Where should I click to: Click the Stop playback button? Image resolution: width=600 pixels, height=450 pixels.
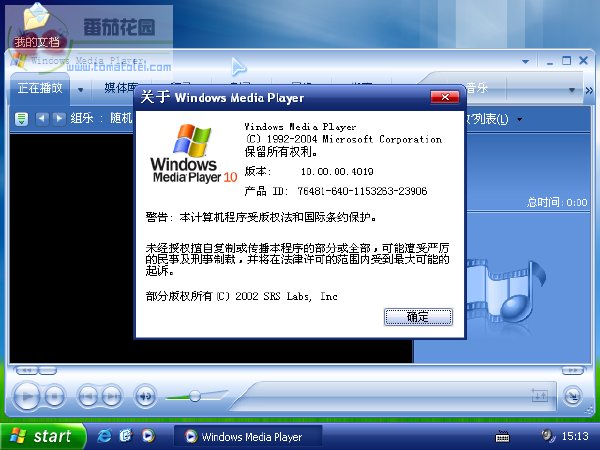54,396
